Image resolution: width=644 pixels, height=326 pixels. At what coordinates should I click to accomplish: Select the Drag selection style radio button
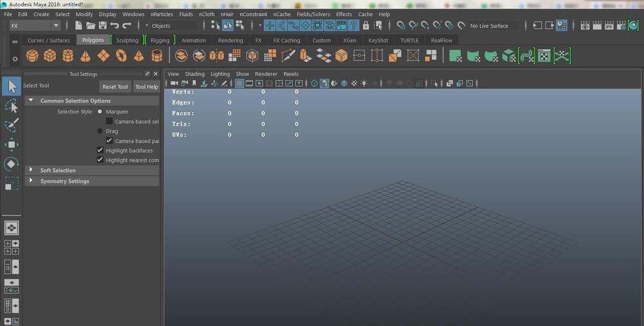click(x=100, y=131)
